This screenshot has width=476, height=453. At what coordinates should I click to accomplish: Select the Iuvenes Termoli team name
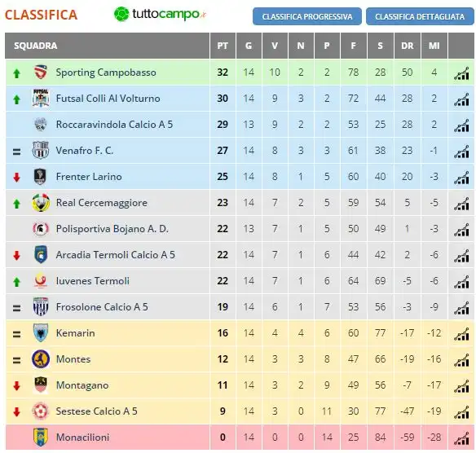point(93,281)
